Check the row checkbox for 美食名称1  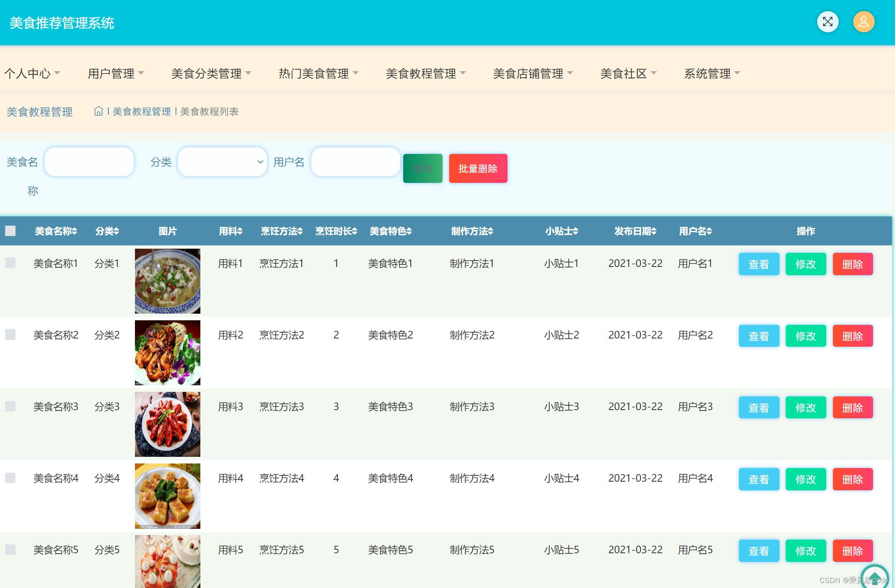tap(10, 263)
